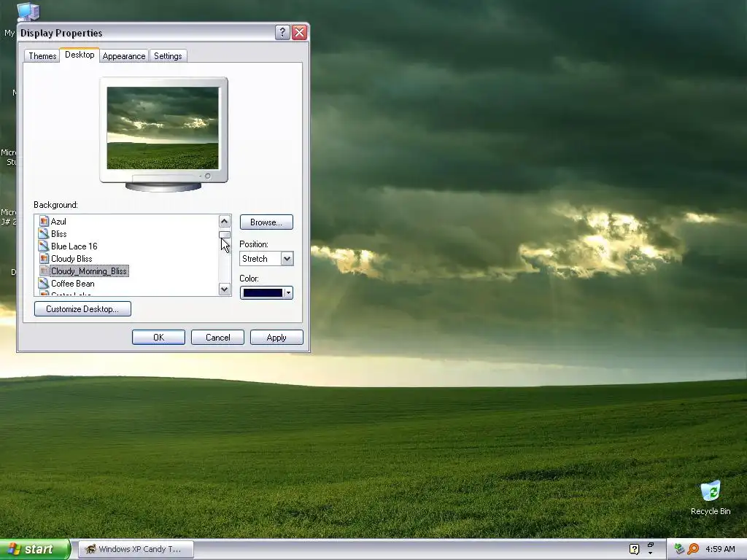The width and height of the screenshot is (747, 560).
Task: Switch to the Themes tab
Action: tap(42, 55)
